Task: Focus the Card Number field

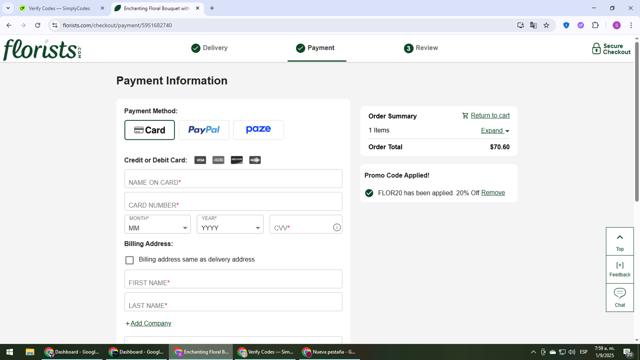Action: 233,202
